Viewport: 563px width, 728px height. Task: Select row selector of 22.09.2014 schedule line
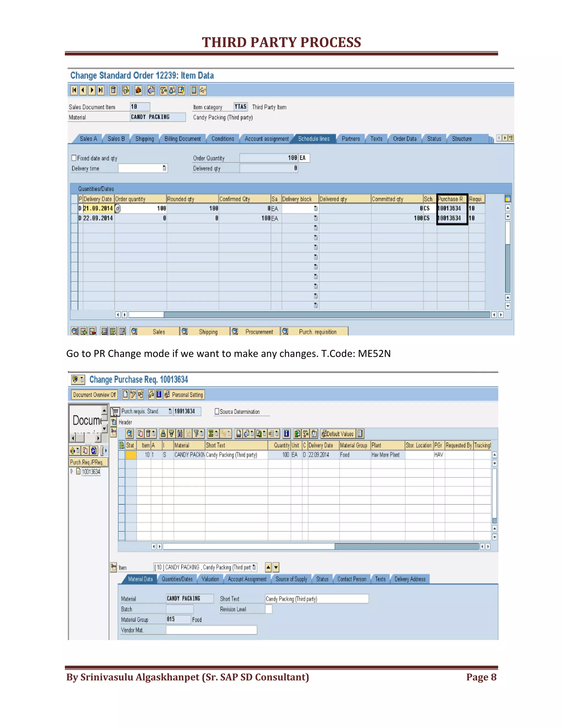point(74,218)
